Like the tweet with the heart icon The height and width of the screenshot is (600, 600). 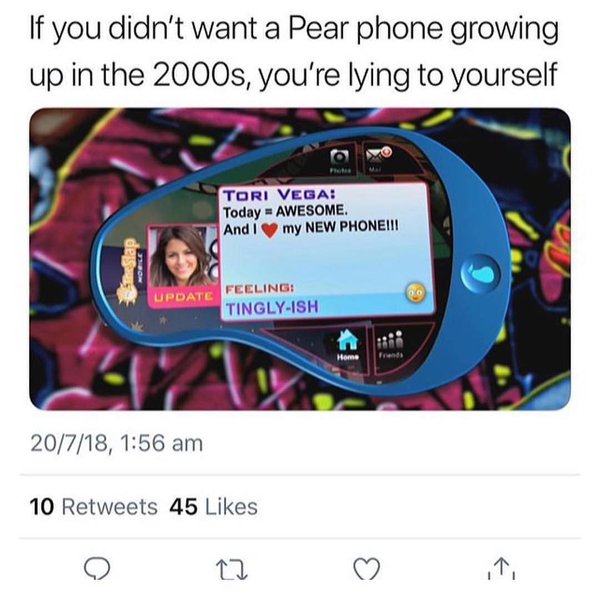click(367, 568)
